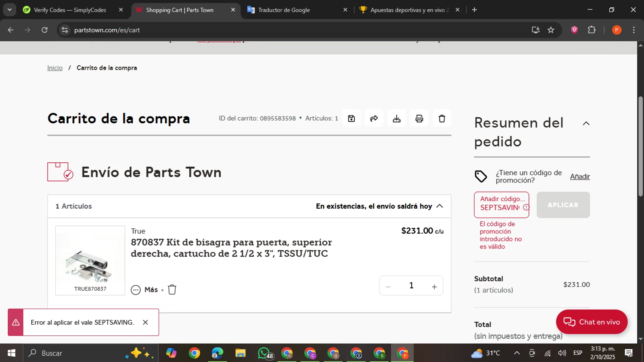
Task: Close the Traductor de Google tab
Action: 345,10
